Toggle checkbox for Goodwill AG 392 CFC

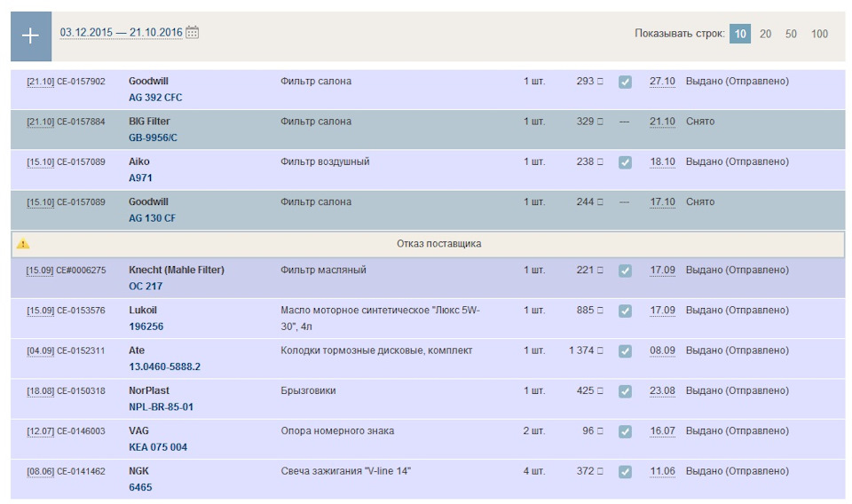click(625, 82)
